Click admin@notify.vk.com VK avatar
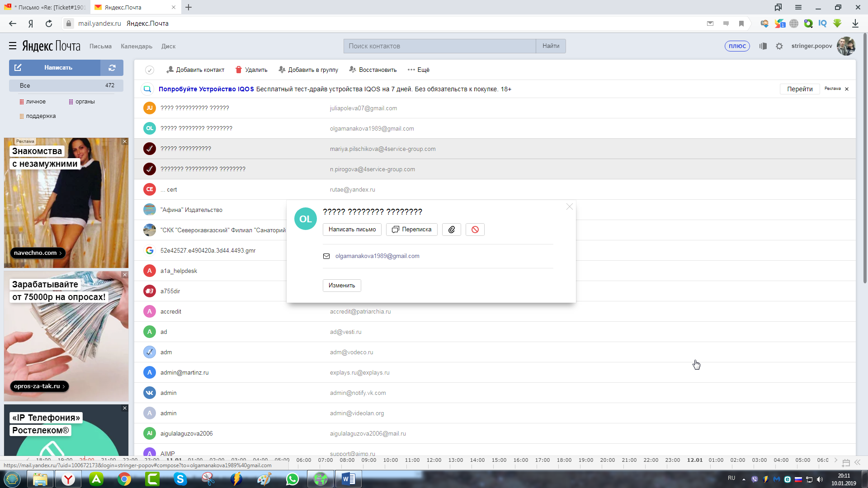Image resolution: width=868 pixels, height=488 pixels. point(150,393)
